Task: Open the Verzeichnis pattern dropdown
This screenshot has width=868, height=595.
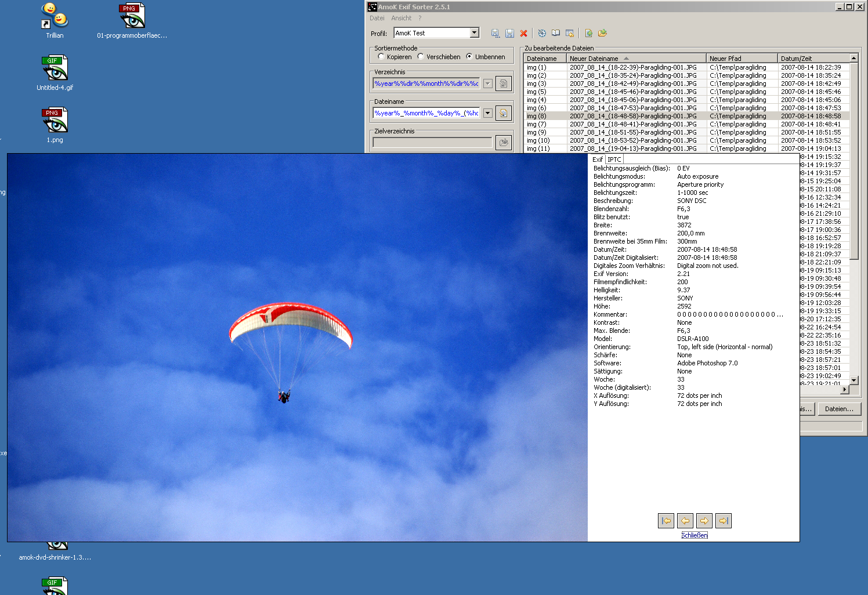Action: pyautogui.click(x=487, y=83)
